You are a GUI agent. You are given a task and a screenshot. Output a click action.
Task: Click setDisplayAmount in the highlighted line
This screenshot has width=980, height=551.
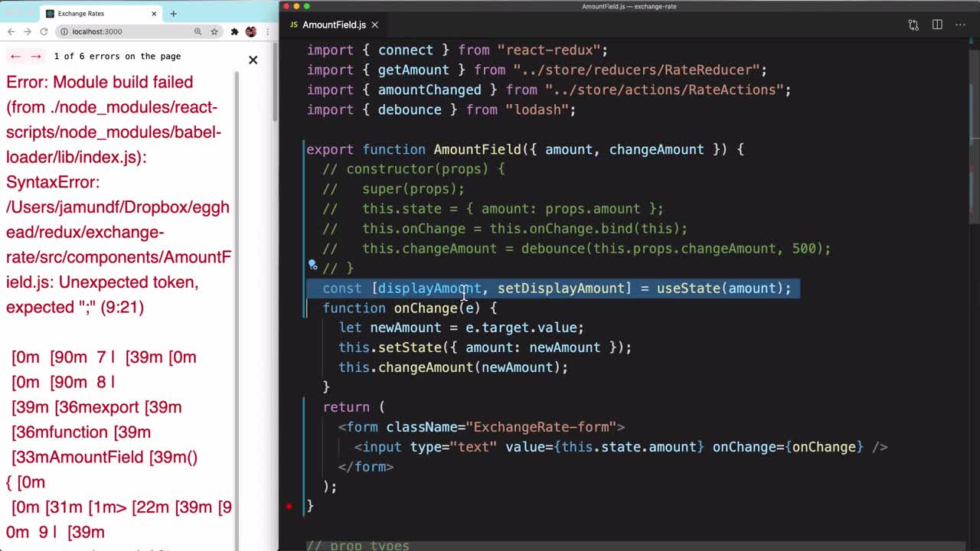point(561,288)
